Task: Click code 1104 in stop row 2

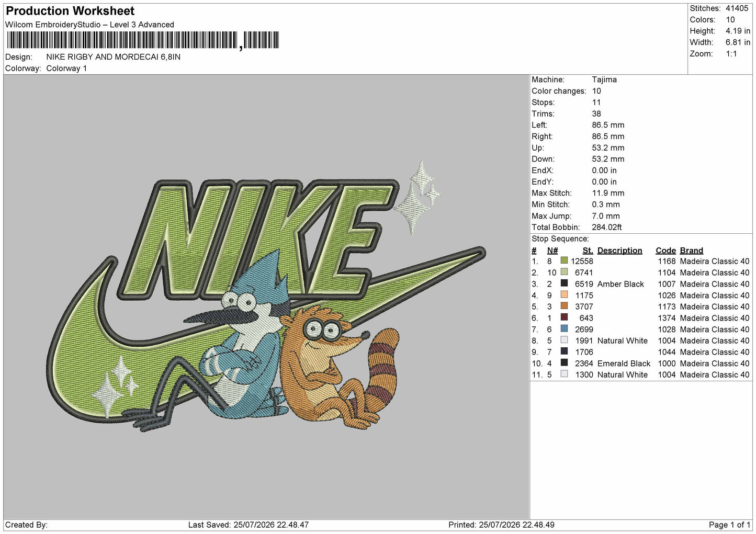Action: [667, 272]
